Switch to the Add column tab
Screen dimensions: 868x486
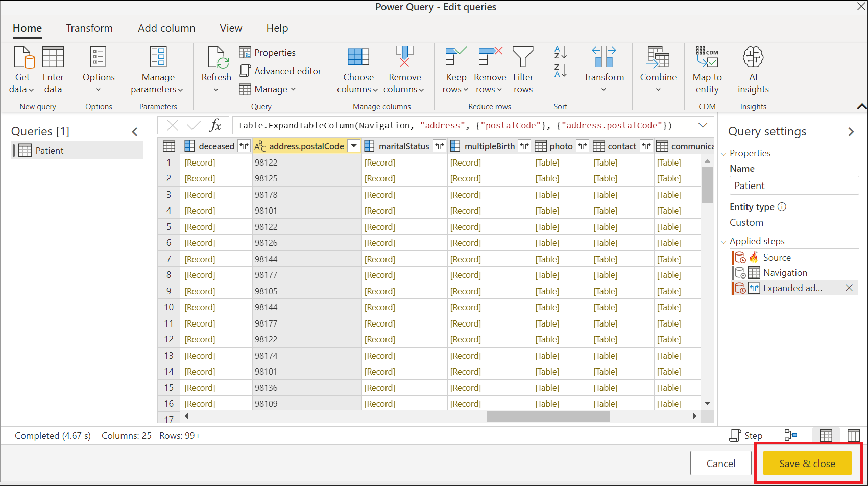pyautogui.click(x=166, y=28)
